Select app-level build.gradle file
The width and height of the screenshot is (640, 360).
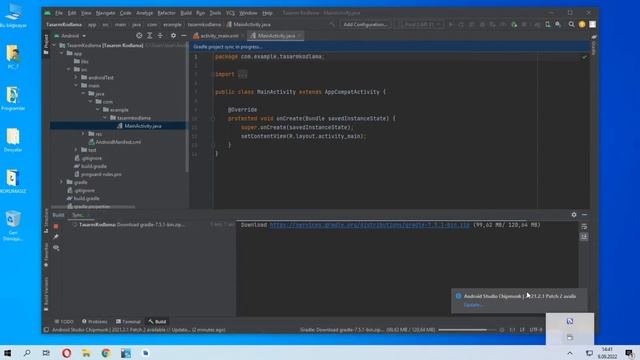point(90,166)
